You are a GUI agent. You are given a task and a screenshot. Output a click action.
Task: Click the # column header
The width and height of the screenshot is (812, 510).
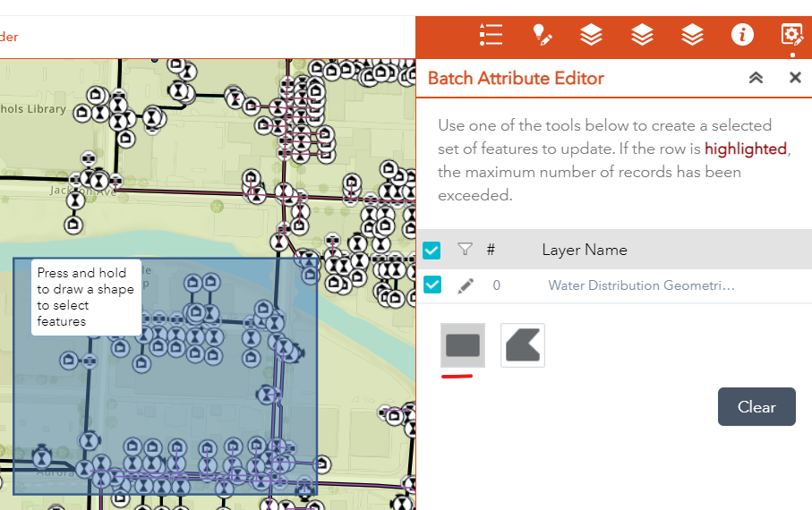(x=491, y=251)
